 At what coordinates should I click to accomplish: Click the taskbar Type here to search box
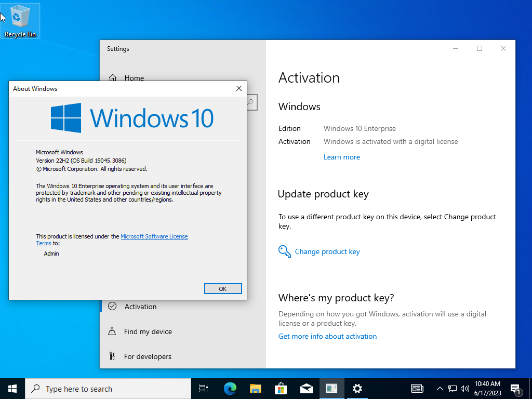click(x=108, y=389)
